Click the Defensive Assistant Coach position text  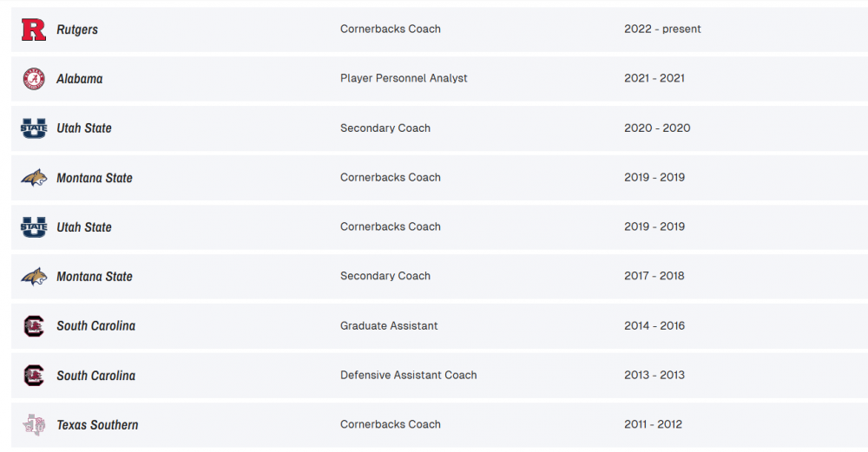pyautogui.click(x=408, y=376)
